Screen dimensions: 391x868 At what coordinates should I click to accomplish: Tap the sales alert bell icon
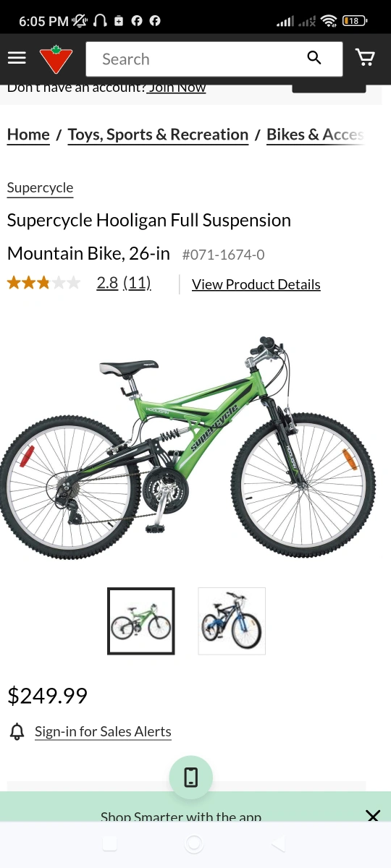(17, 731)
